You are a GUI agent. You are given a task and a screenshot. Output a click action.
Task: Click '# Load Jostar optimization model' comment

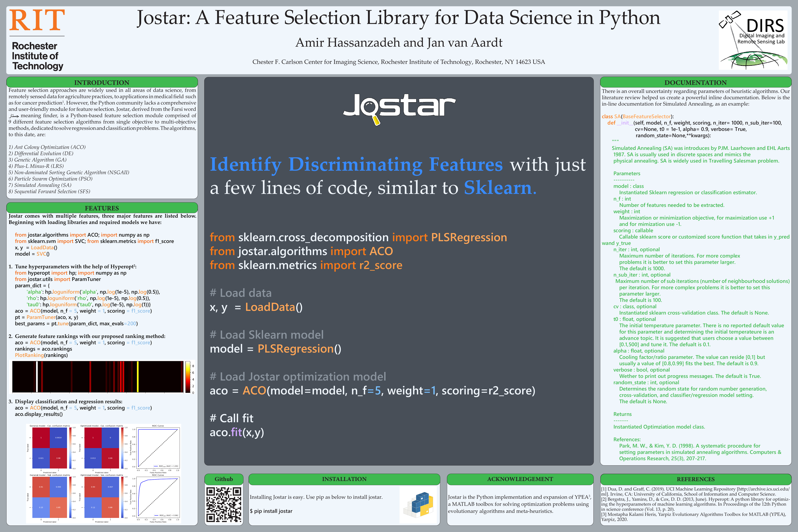coord(298,377)
